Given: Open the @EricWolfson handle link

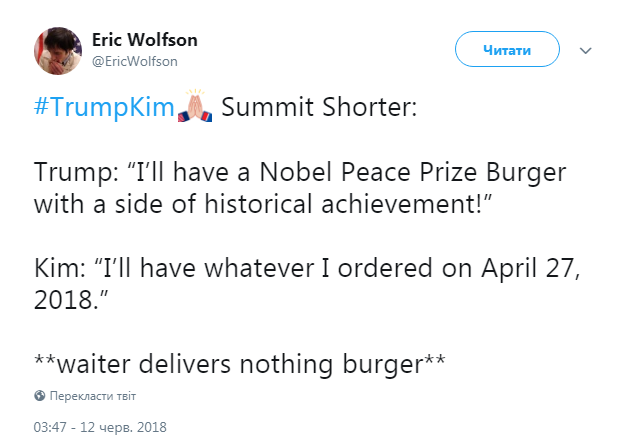Looking at the screenshot, I should [x=135, y=61].
